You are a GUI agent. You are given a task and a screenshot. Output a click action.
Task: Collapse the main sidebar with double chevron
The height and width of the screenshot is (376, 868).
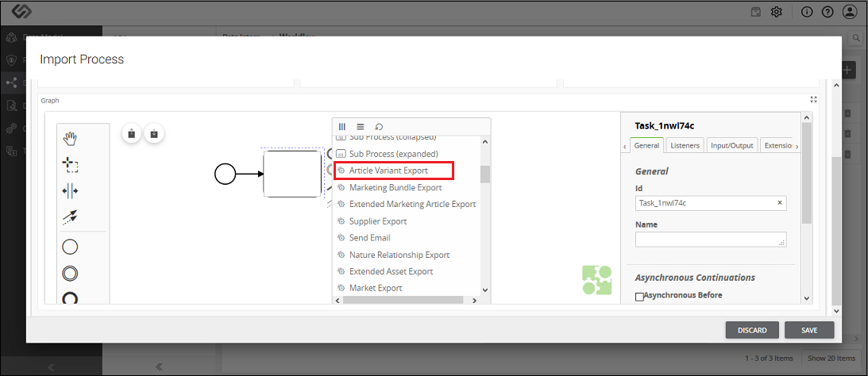point(51,366)
